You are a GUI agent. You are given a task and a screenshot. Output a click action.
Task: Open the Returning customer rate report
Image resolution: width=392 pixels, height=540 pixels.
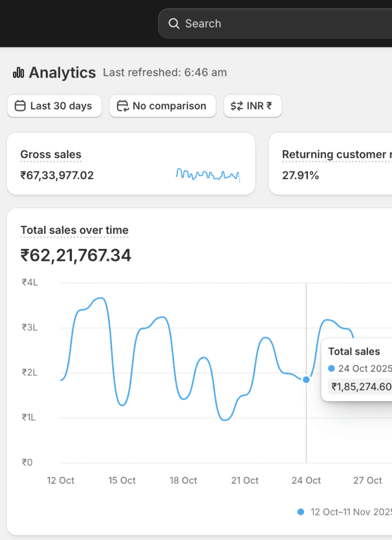(x=336, y=155)
